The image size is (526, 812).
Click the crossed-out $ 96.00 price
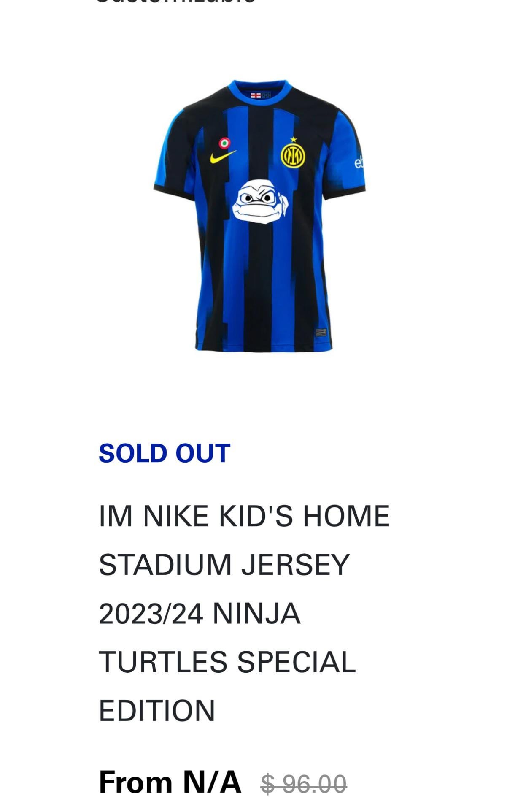tap(304, 784)
